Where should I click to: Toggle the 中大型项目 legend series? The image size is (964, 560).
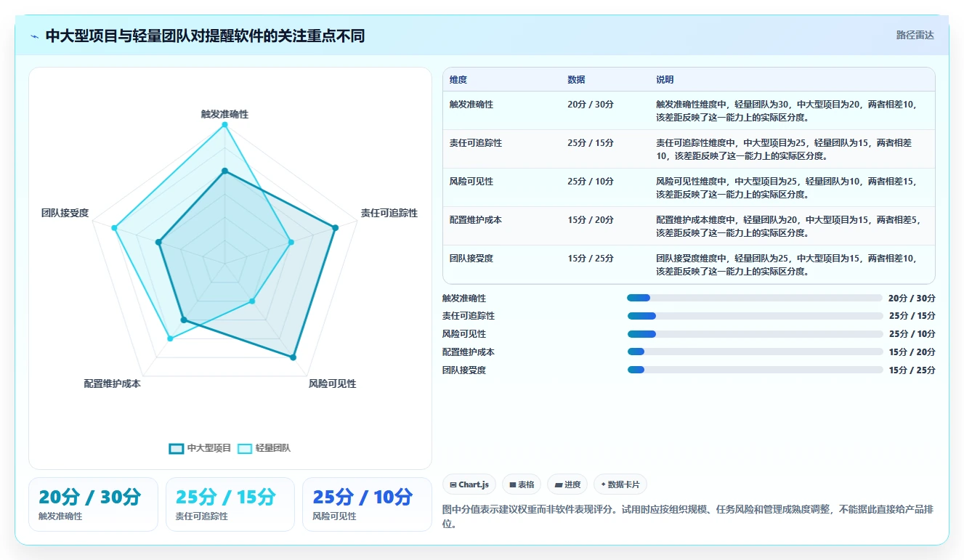[200, 448]
